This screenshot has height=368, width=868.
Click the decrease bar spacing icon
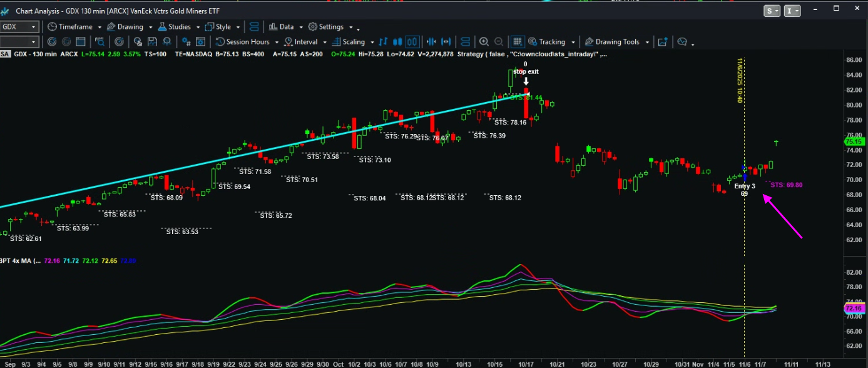point(431,42)
